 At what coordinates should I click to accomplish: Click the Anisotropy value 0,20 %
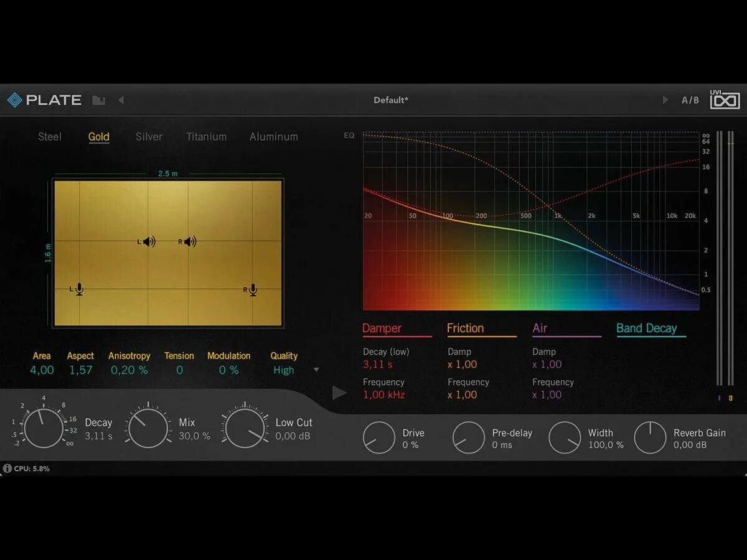[129, 370]
